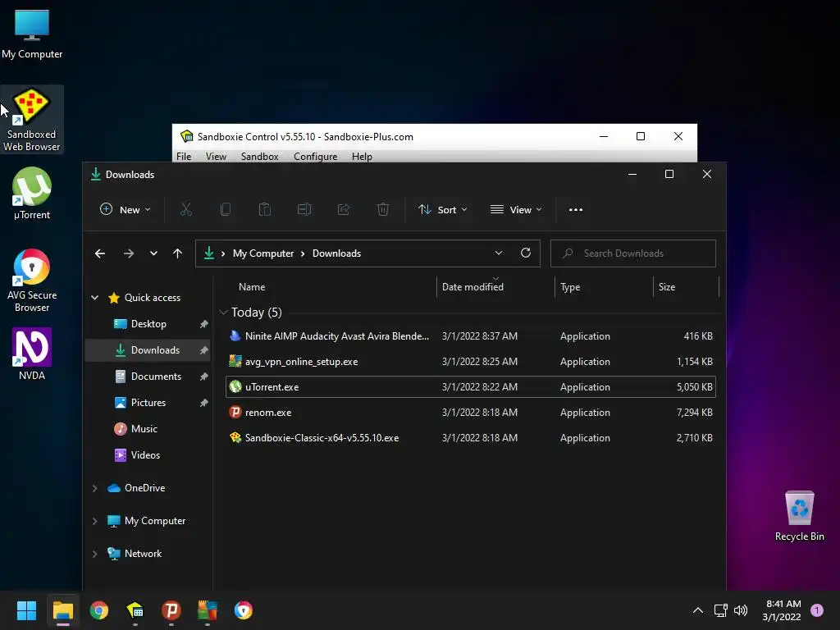Open Sandbox menu in Sandboxie Control
This screenshot has height=630, width=840.
[260, 157]
